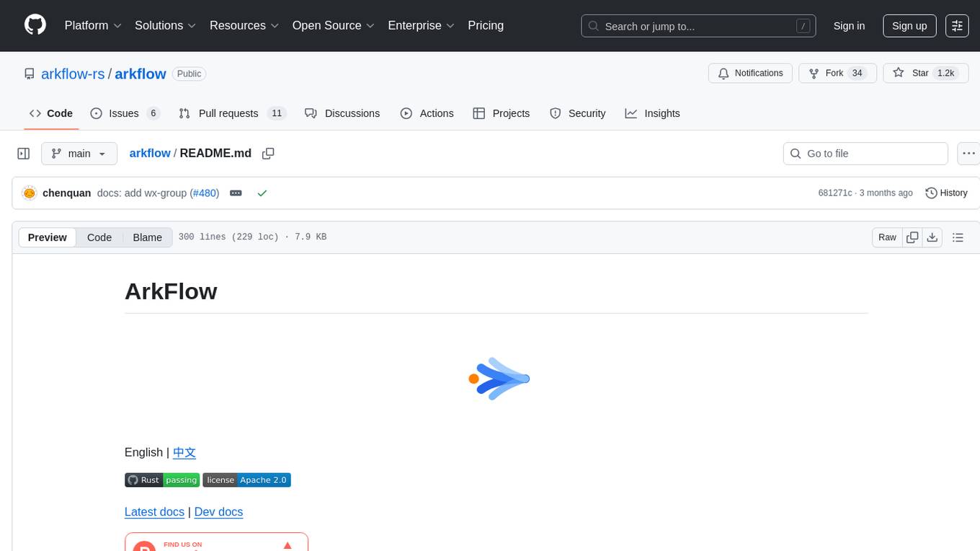Open the Pricing page
The width and height of the screenshot is (980, 551).
(x=486, y=25)
